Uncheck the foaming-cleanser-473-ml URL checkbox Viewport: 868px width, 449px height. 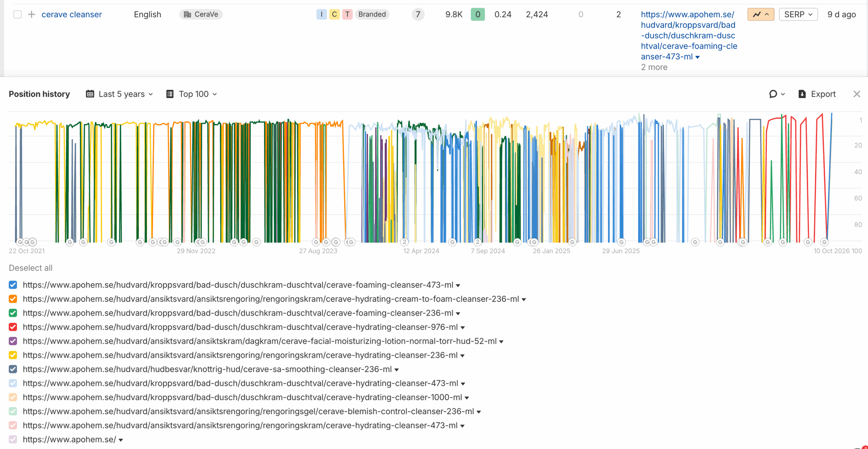(x=13, y=285)
